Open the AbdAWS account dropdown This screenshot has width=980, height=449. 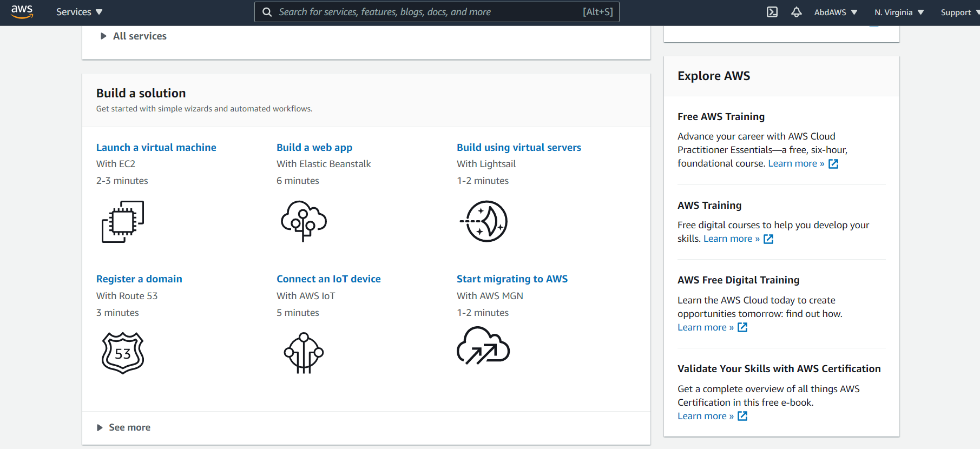coord(836,12)
